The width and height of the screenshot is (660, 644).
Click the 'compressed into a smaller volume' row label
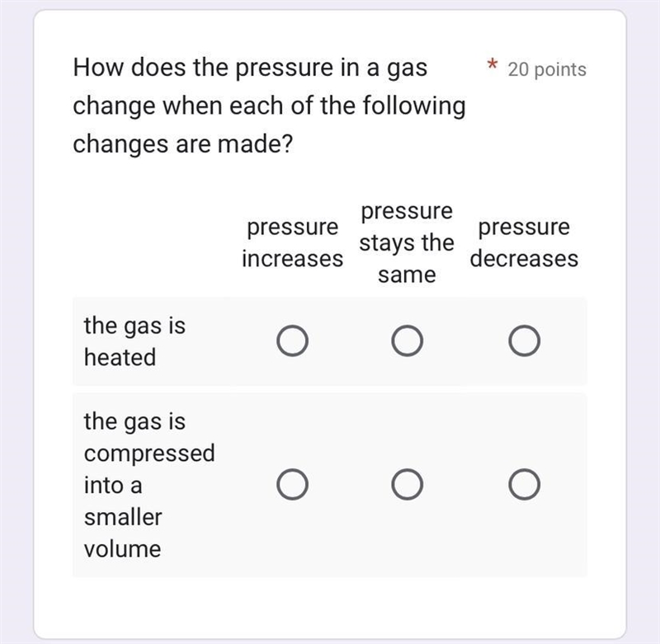click(x=149, y=485)
